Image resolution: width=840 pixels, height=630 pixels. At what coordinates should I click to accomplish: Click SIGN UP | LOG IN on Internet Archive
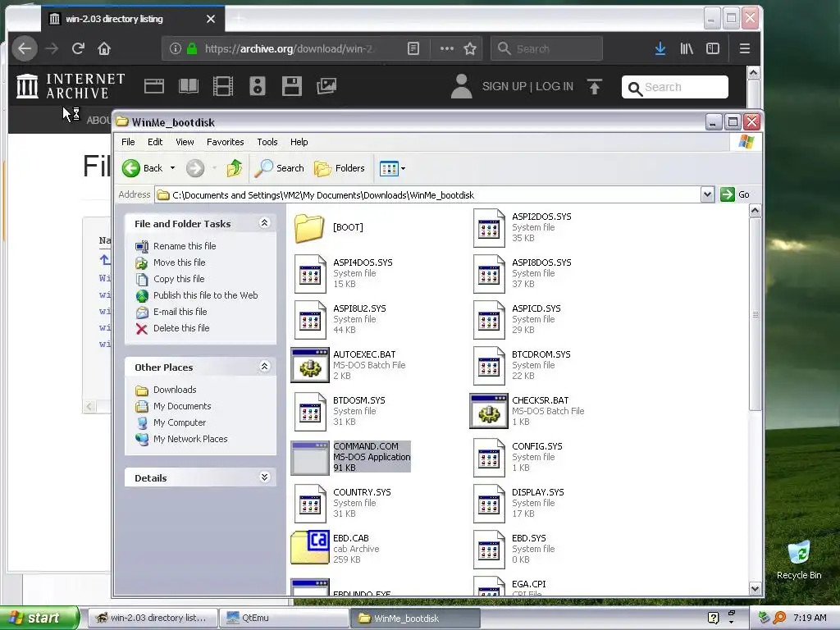tap(527, 86)
